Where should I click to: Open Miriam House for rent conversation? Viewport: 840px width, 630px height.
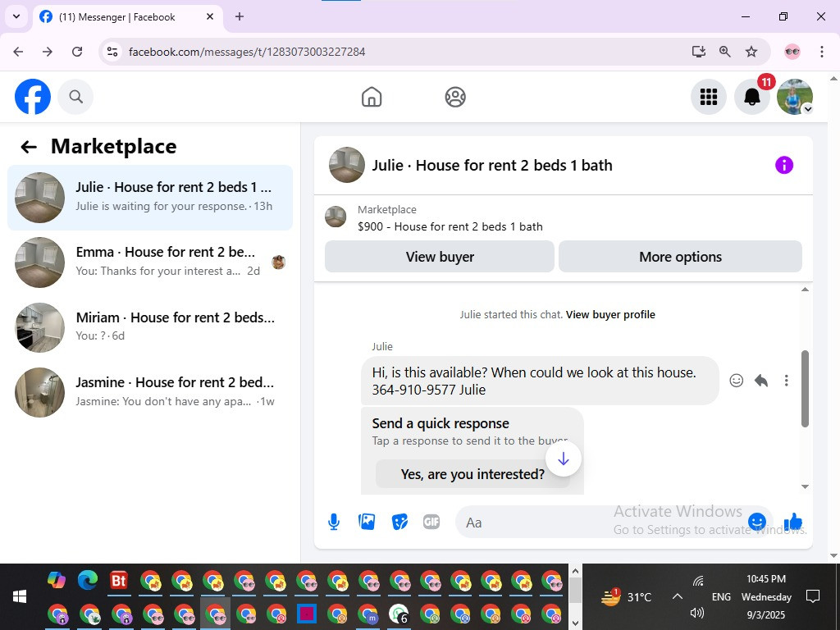click(x=150, y=327)
